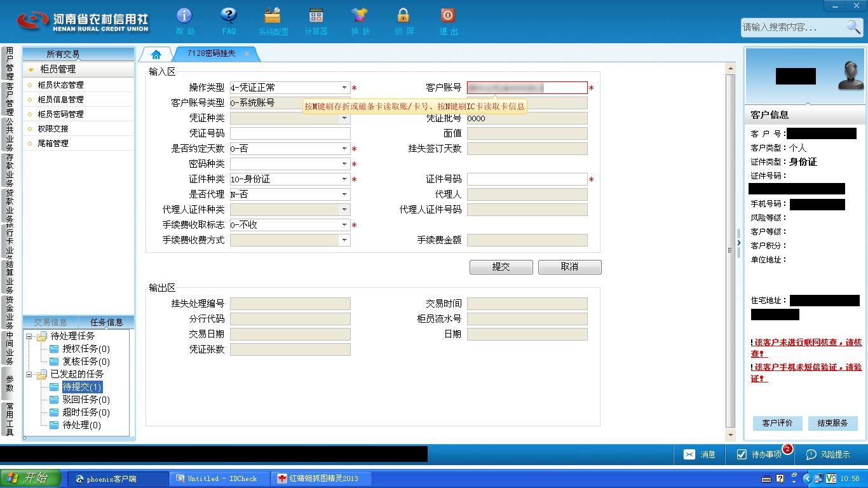Collapse the 柜员管理 section
The image size is (868, 488).
[31, 69]
